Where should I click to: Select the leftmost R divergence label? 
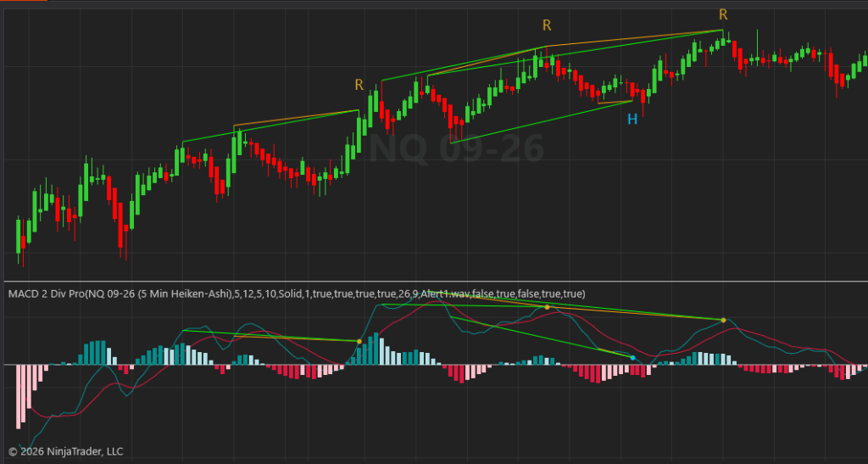359,85
